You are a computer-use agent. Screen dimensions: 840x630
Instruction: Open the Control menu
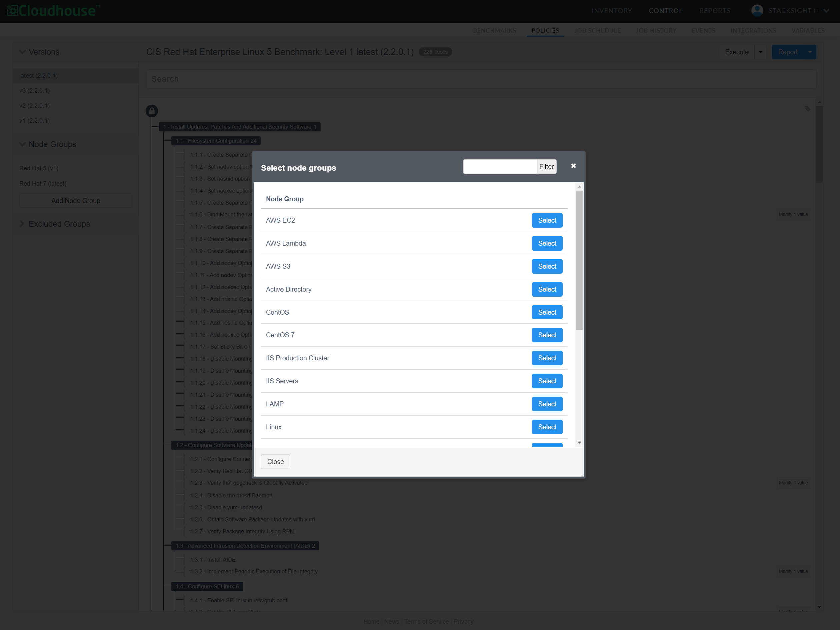[666, 11]
